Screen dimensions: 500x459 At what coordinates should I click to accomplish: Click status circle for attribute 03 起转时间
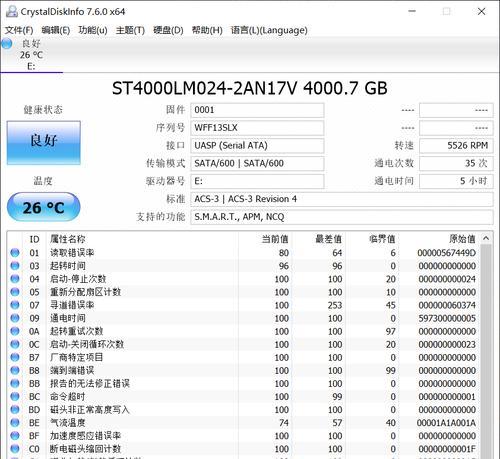pos(15,266)
